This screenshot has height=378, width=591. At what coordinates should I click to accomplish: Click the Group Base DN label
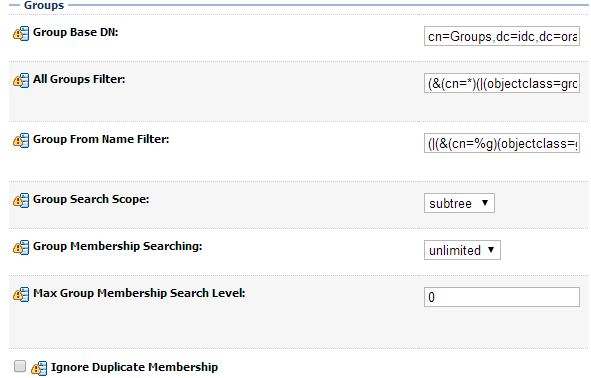(x=76, y=32)
